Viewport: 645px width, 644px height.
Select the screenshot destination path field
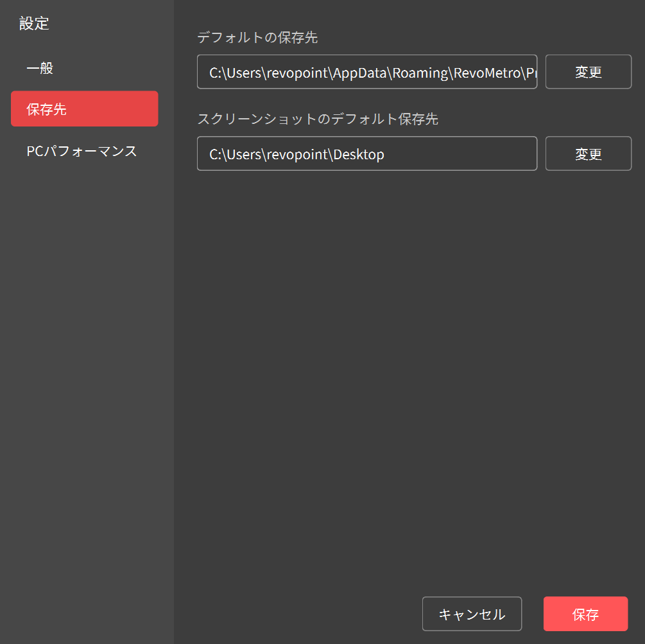[366, 153]
